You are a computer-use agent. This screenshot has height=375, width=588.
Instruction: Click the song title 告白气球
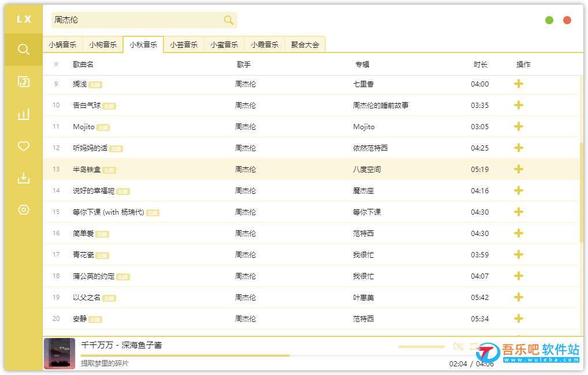click(x=87, y=106)
